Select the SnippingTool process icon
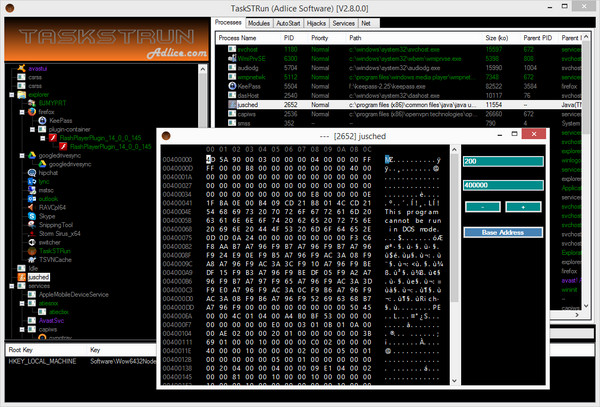Viewport: 600px width, 407px height. coord(32,225)
